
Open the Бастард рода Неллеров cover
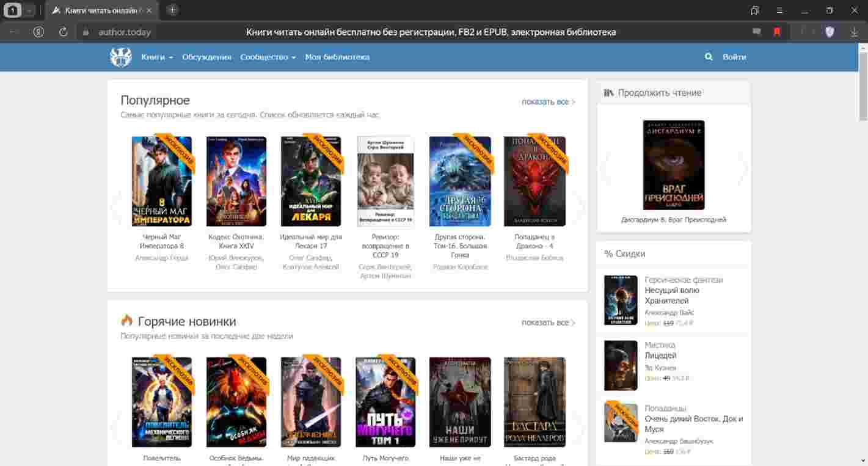click(x=534, y=402)
